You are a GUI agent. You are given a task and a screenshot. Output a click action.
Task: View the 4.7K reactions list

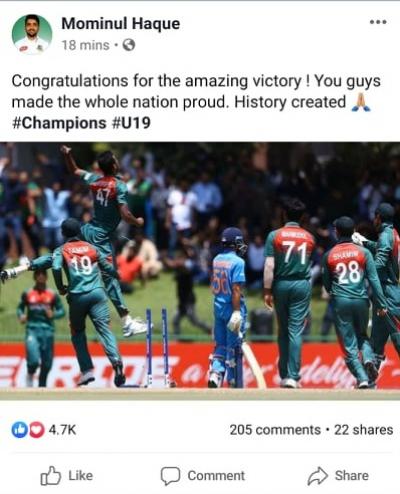[x=62, y=430]
